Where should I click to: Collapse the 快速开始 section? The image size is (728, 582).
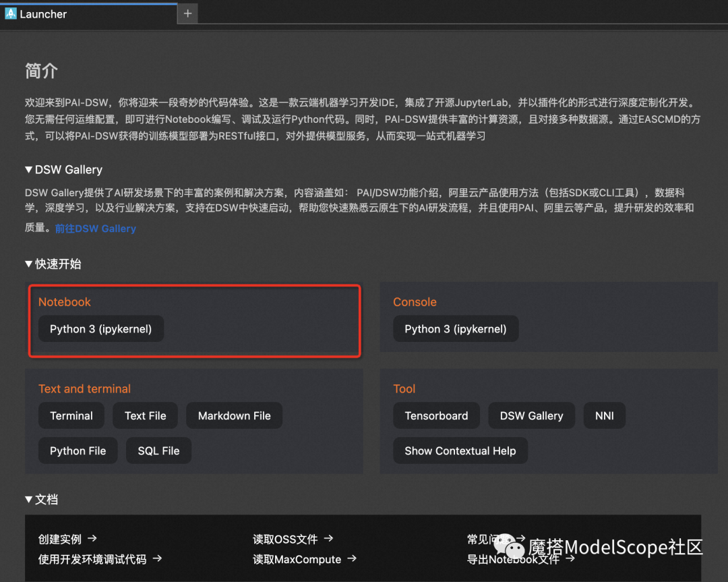point(28,264)
